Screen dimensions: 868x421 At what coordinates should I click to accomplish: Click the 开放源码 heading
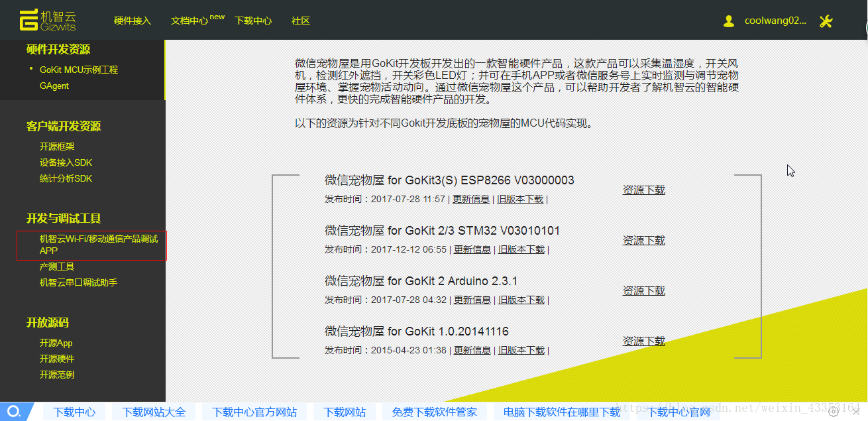coord(48,323)
